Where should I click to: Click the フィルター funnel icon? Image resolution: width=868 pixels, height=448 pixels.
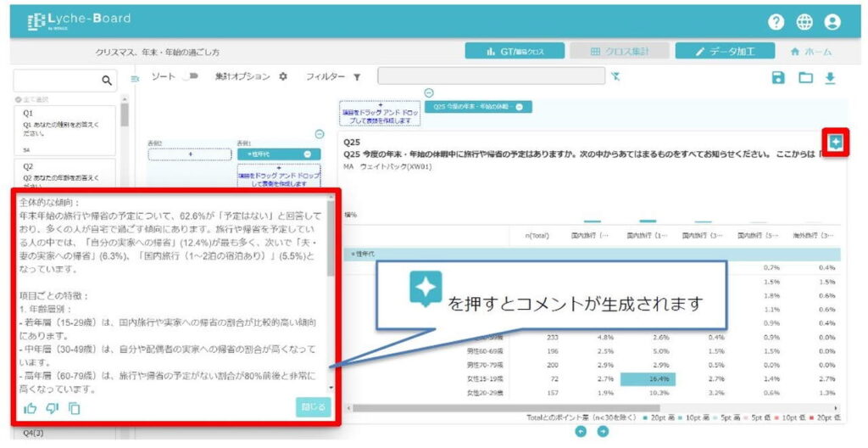pos(357,77)
